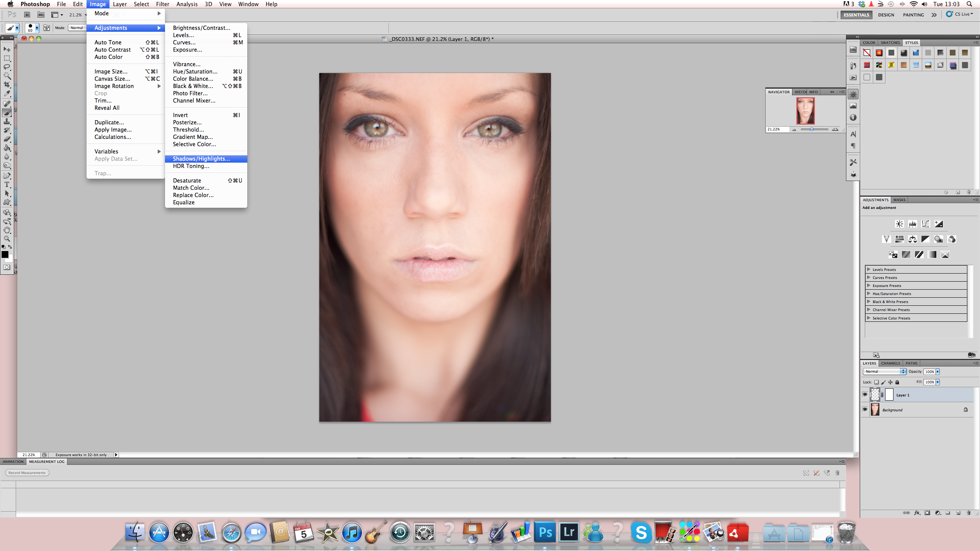Select the Horizontal Type tool

tap(7, 184)
